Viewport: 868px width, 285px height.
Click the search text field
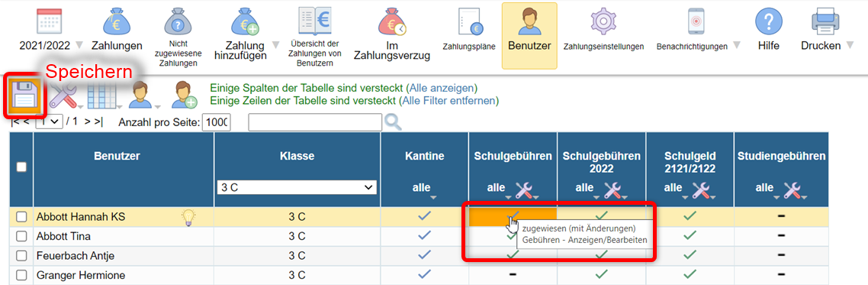point(315,122)
